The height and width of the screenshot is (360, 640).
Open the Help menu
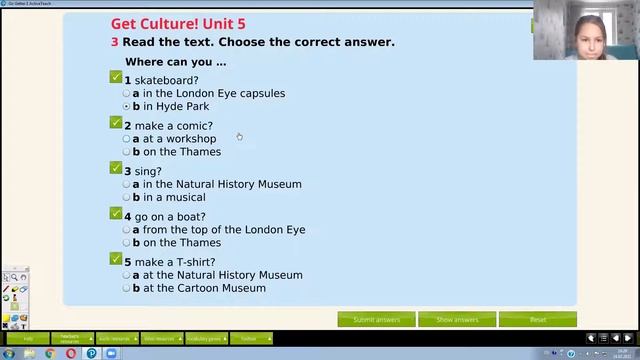pyautogui.click(x=28, y=339)
